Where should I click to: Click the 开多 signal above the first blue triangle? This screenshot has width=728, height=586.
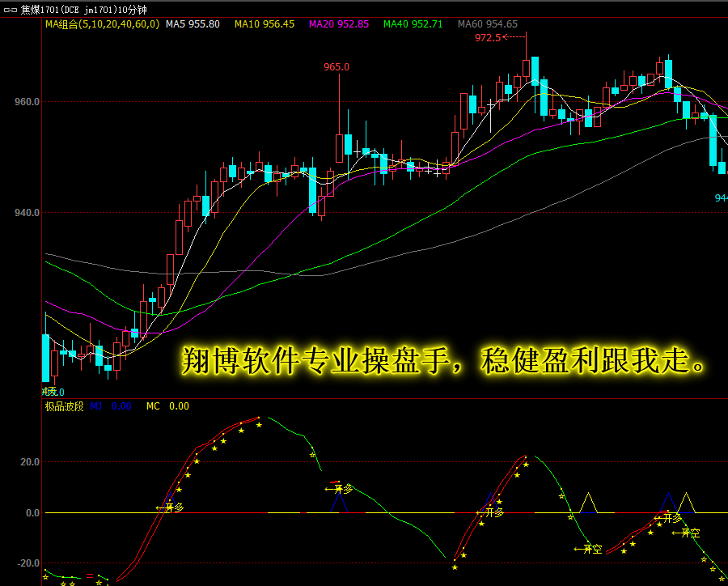click(x=339, y=489)
